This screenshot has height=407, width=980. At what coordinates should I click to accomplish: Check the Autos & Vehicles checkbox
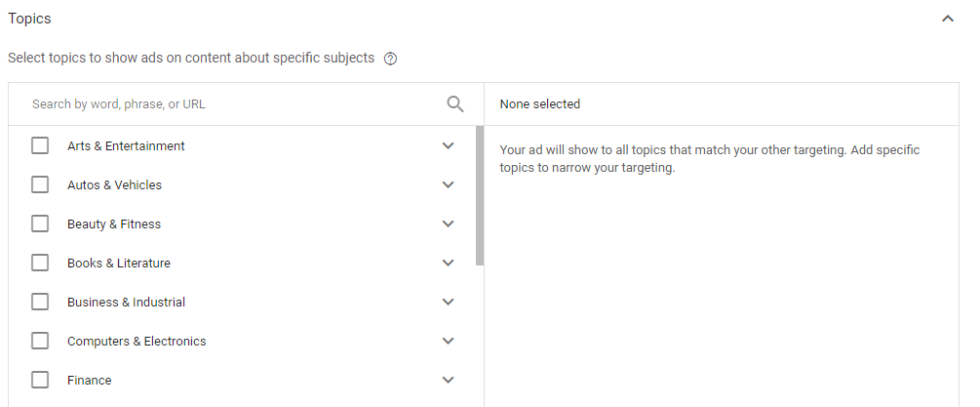(40, 184)
